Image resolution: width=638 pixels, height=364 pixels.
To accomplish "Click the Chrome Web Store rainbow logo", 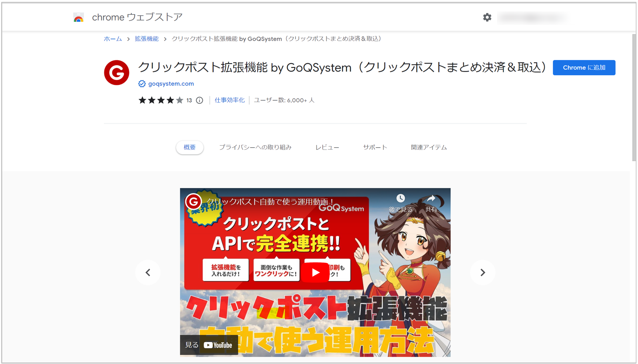I will tap(78, 17).
